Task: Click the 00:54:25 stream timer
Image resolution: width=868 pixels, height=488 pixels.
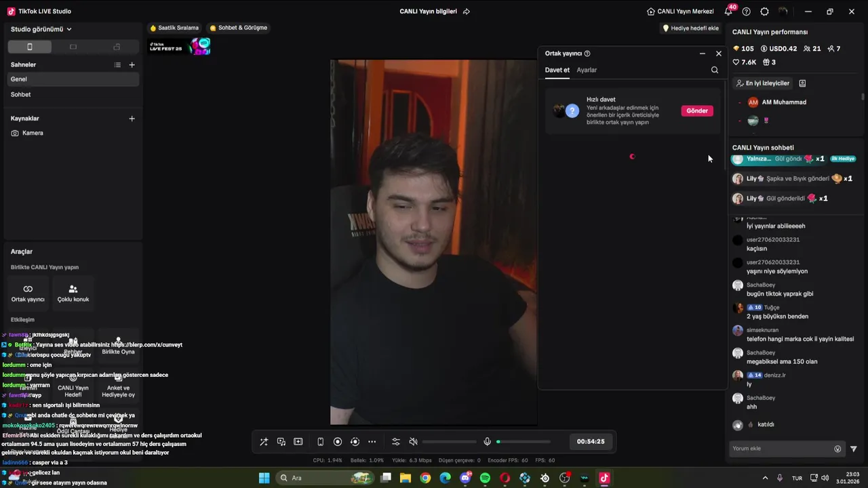Action: [x=591, y=442]
